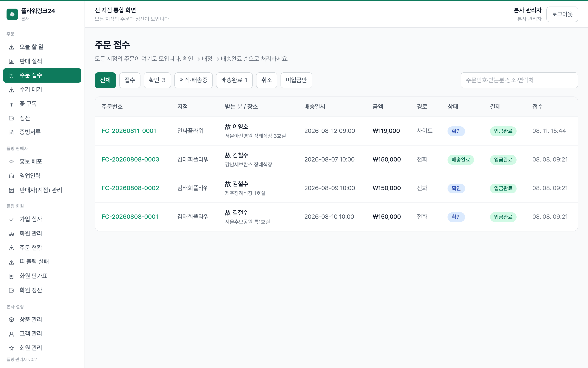This screenshot has width=588, height=368.
Task: Click the 정산 wallet icon
Action: click(11, 118)
